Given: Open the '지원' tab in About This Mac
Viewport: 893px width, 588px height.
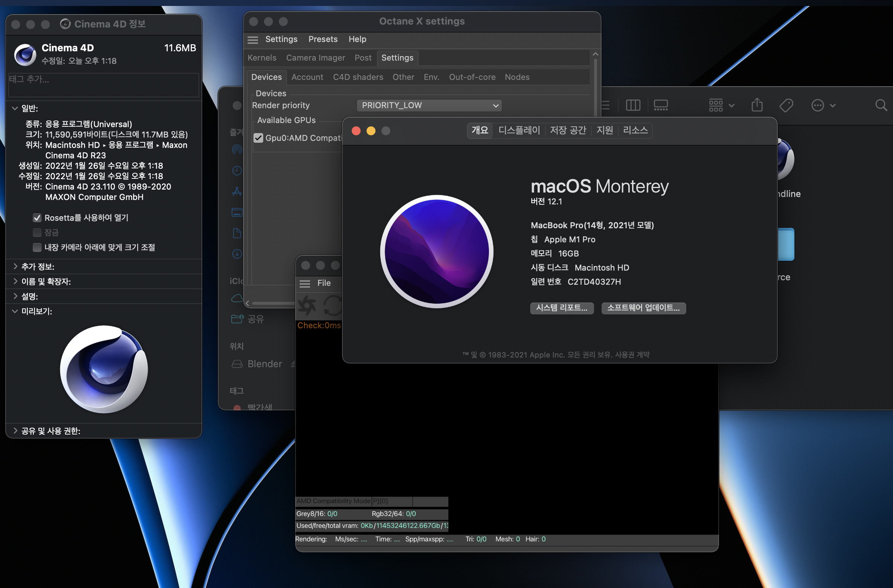Looking at the screenshot, I should click(604, 130).
